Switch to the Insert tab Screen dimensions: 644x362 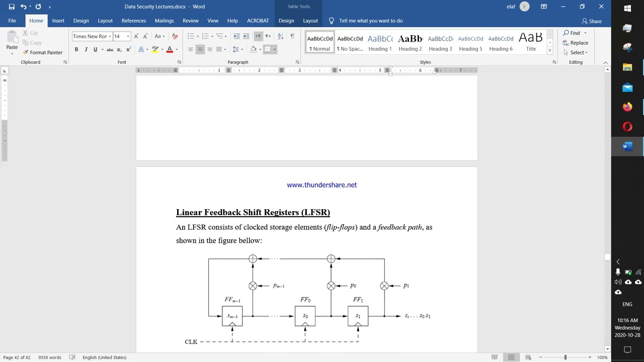click(x=58, y=21)
